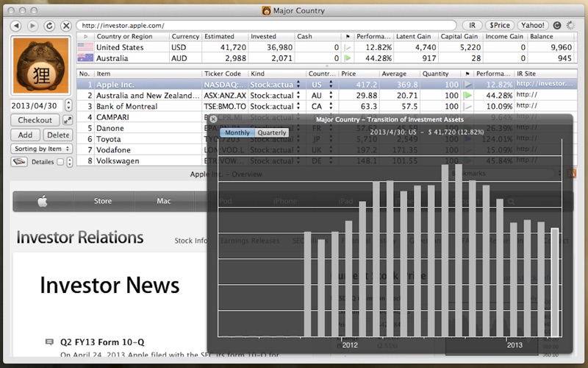Click the IR button
588x368 pixels.
tap(472, 25)
